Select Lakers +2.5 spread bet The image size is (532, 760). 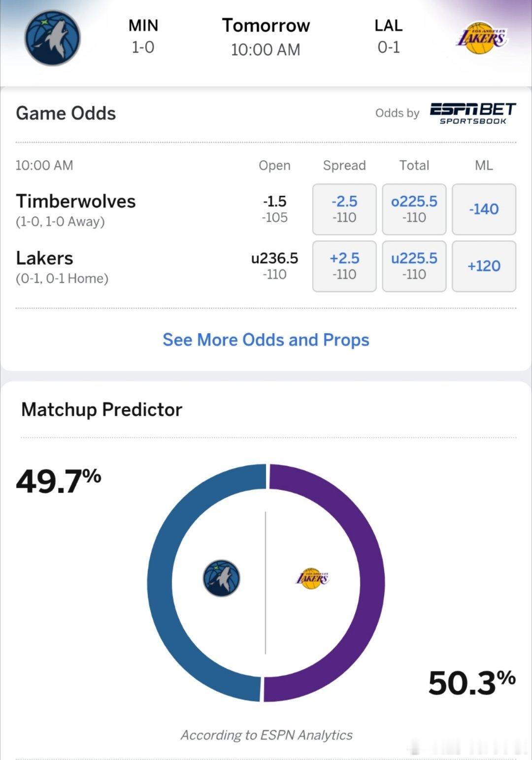click(x=344, y=266)
